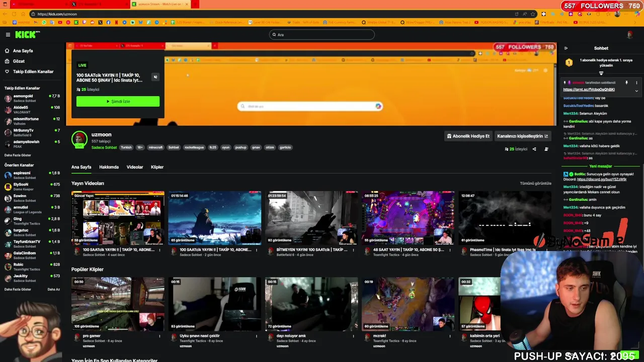The height and width of the screenshot is (362, 644).
Task: Click the KICK logo
Action: [27, 35]
